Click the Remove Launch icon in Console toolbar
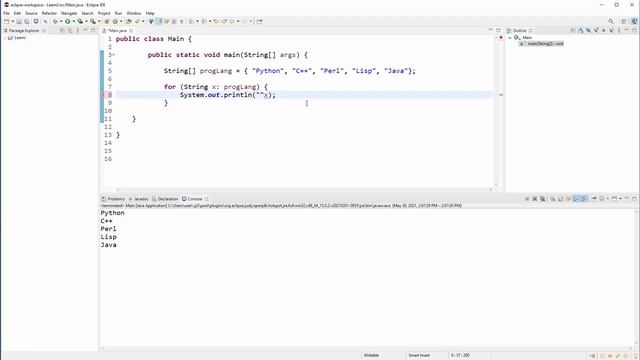640x360 pixels. coord(535,199)
